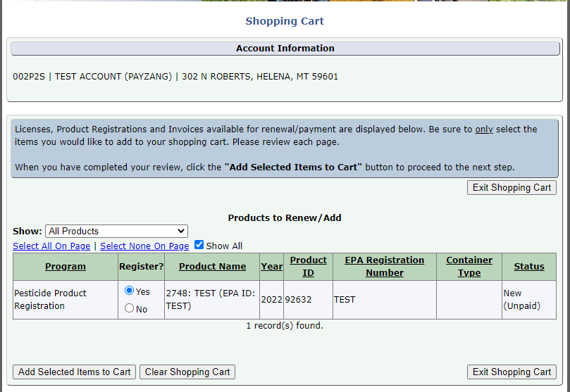Open the Show All Products dropdown
Viewport: 570px width, 392px height.
[116, 231]
